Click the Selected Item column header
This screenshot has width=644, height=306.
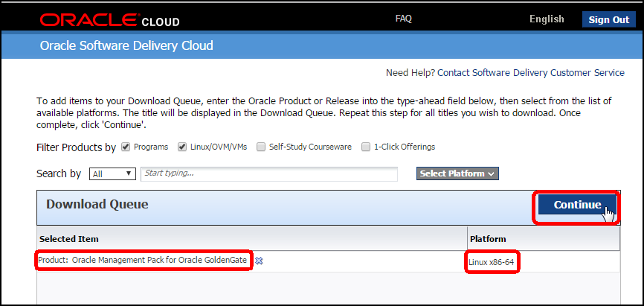(252, 238)
